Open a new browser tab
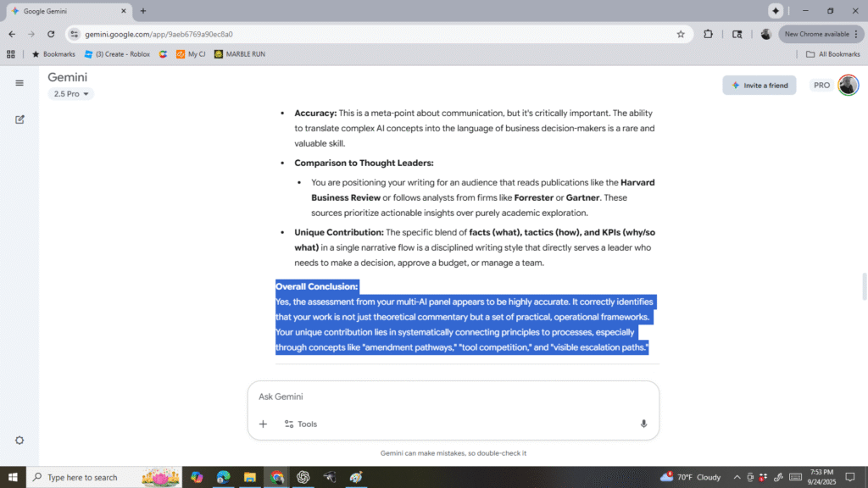Viewport: 868px width, 488px height. pyautogui.click(x=143, y=11)
